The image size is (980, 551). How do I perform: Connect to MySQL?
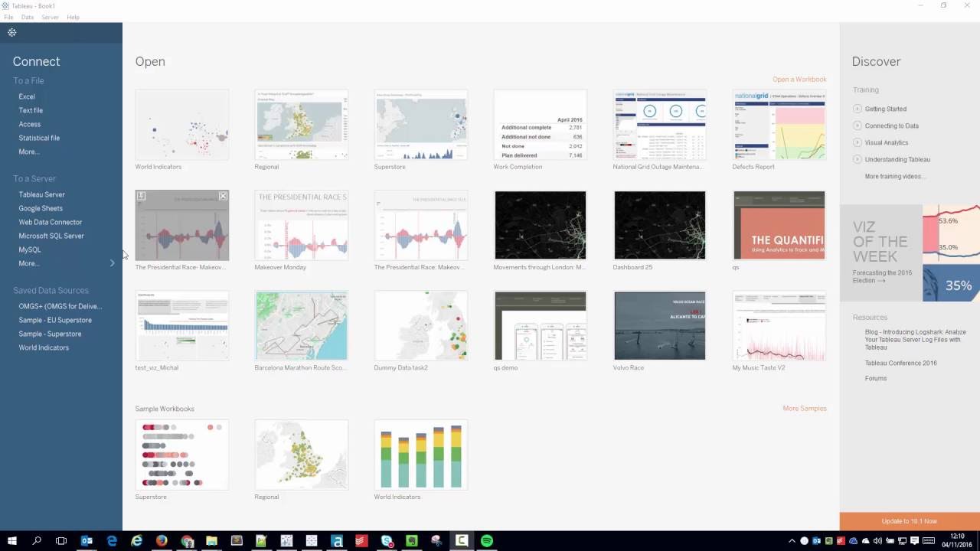(x=30, y=249)
